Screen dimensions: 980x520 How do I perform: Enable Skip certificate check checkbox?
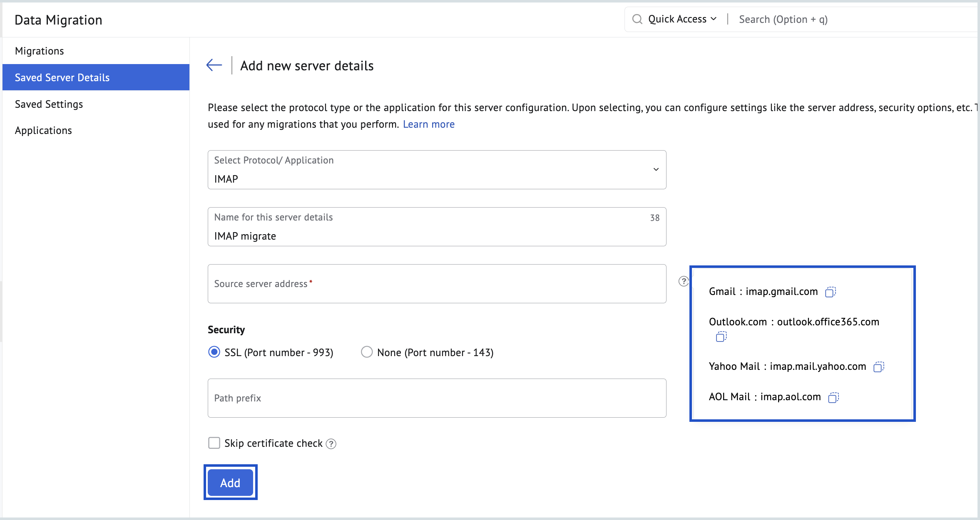(x=214, y=443)
